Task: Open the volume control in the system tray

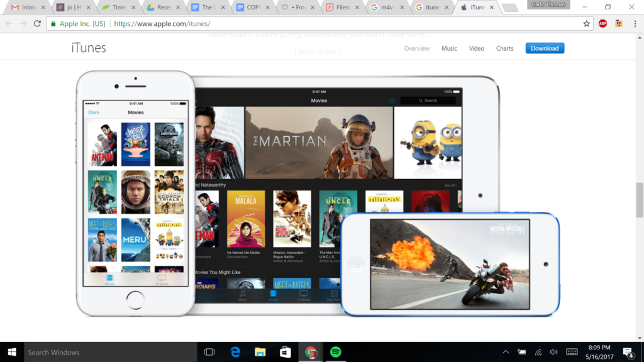Action: [553, 352]
